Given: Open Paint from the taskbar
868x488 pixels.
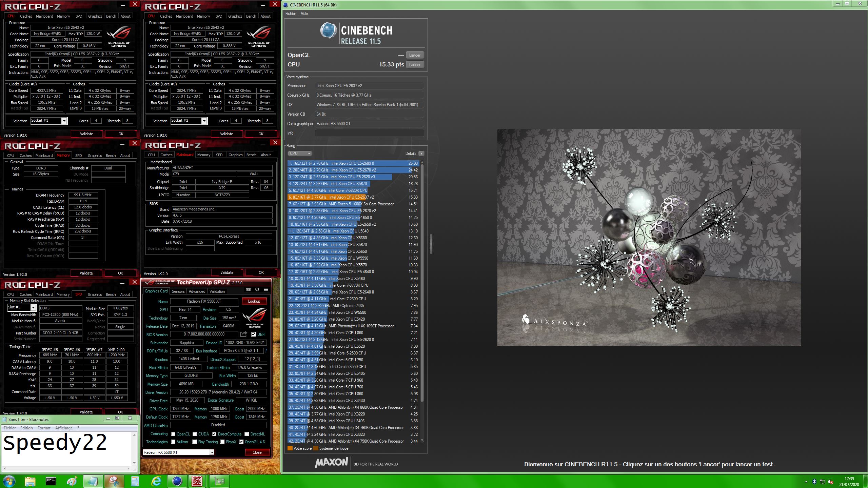Looking at the screenshot, I should [72, 481].
